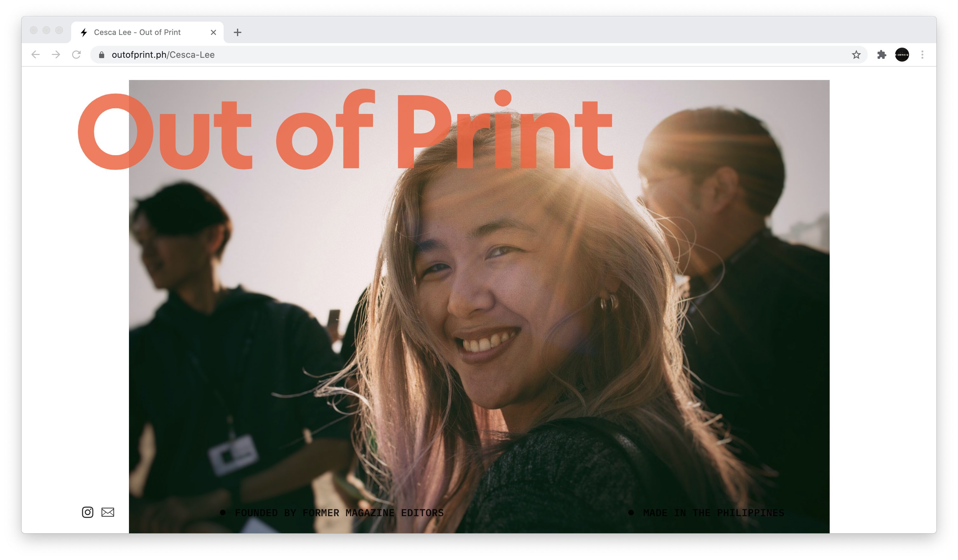Image resolution: width=958 pixels, height=560 pixels.
Task: Select the Cesca Lee - Out of Print tab
Action: pyautogui.click(x=137, y=32)
